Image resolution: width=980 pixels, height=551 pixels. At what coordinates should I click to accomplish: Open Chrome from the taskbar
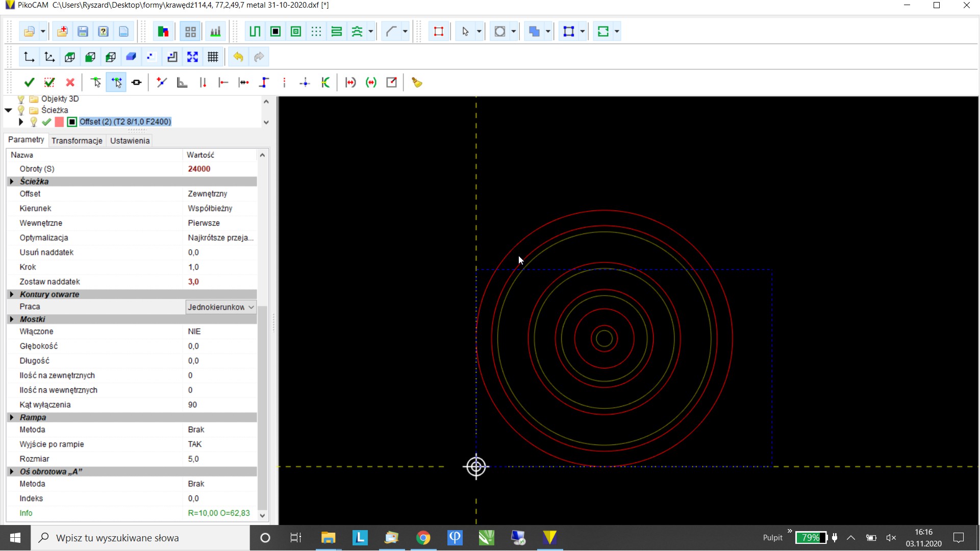423,538
